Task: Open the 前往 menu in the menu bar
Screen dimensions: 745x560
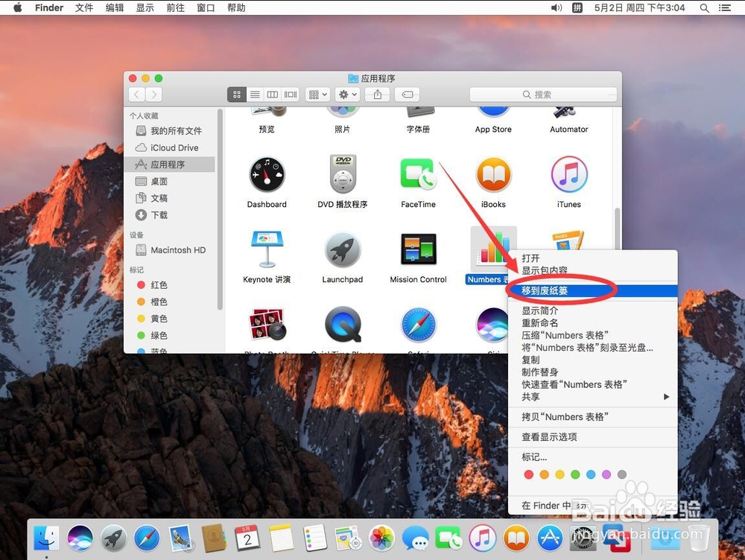Action: (x=175, y=7)
